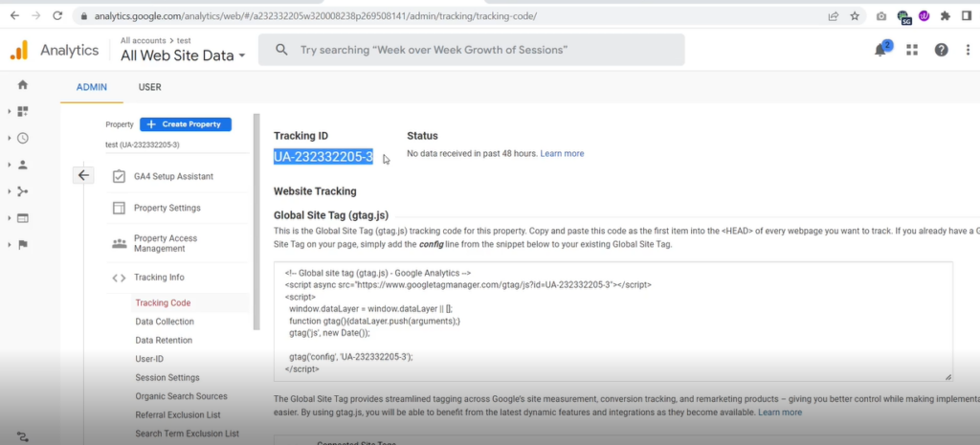Expand the Behavior section arrow
Image resolution: width=980 pixels, height=445 pixels.
pyautogui.click(x=10, y=218)
